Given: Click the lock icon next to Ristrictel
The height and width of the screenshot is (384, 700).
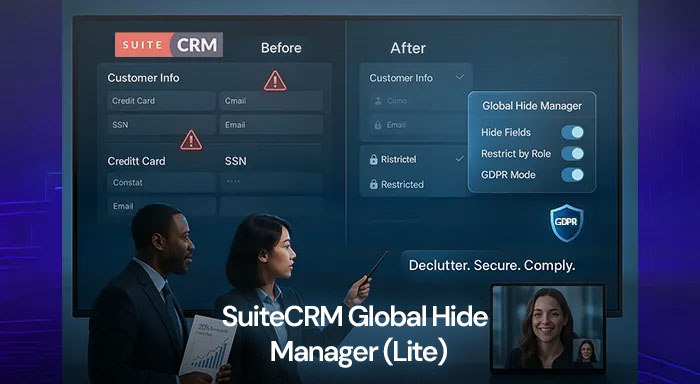Looking at the screenshot, I should [x=374, y=159].
